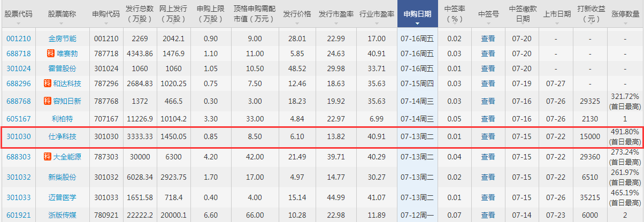Viewport: 644px width, 222px height.
Task: Click the 科 badge beside 和达科技
Action: click(47, 83)
